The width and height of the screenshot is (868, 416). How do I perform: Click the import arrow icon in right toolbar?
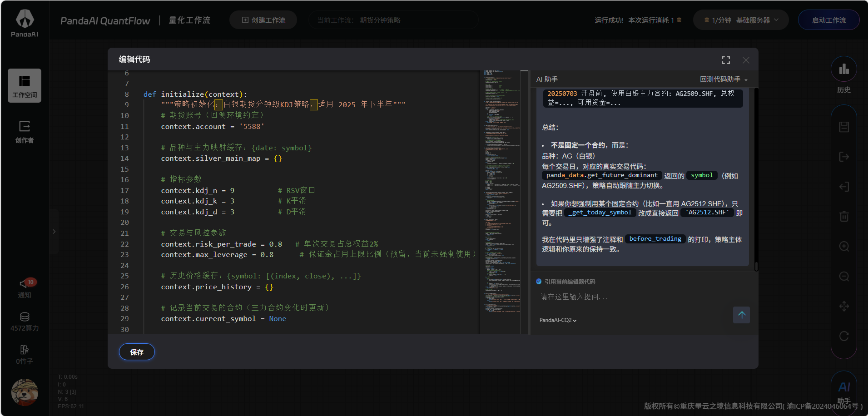pos(844,187)
